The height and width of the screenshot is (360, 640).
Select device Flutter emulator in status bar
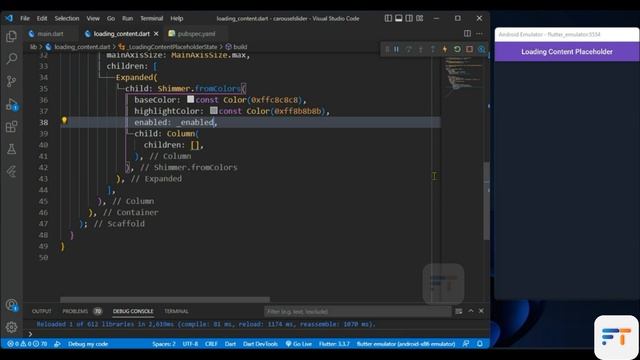click(406, 344)
